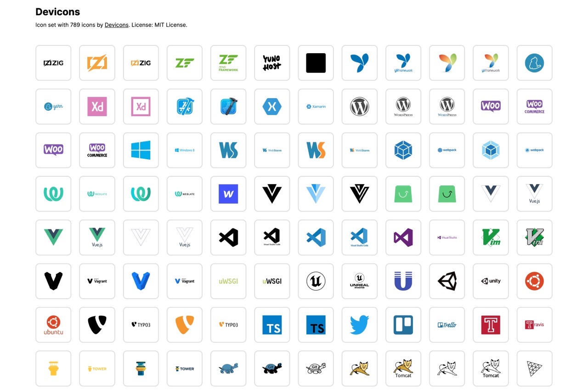Click the YunoHost icon
Screen dimensions: 588x391
pos(272,63)
